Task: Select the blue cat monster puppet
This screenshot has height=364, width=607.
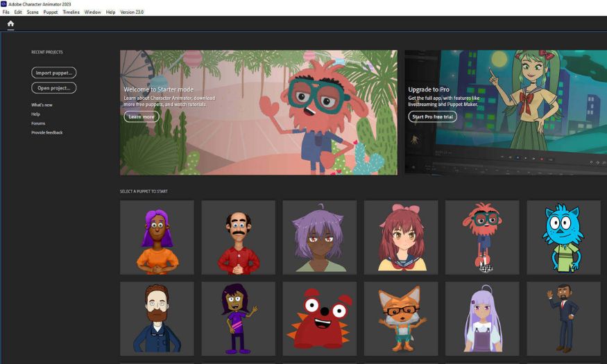Action: tap(563, 237)
